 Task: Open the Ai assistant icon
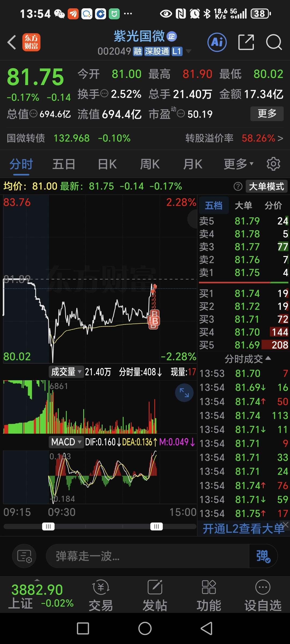(217, 42)
